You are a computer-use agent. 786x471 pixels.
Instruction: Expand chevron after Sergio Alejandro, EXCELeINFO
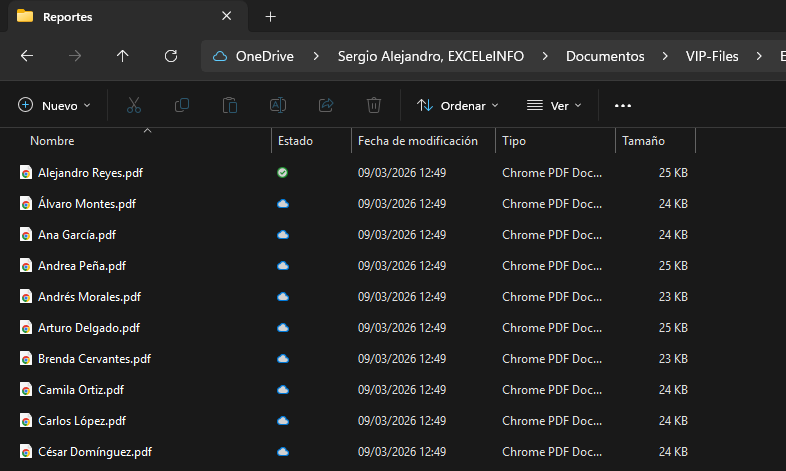(x=545, y=56)
